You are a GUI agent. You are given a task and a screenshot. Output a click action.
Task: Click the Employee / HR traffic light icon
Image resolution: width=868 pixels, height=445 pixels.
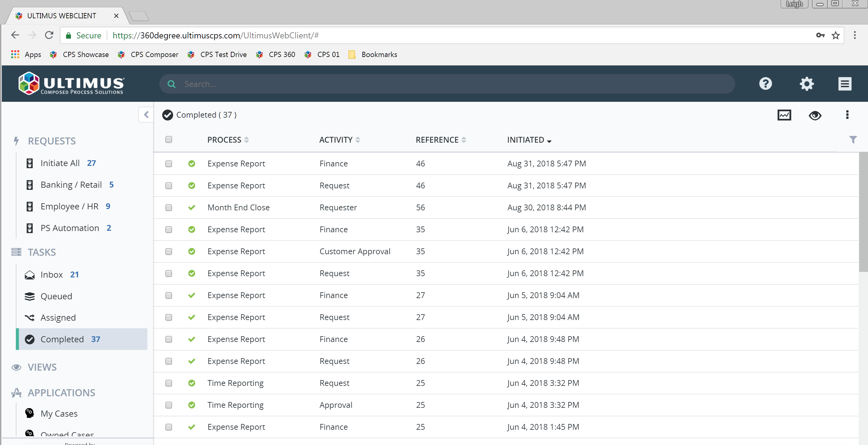click(x=30, y=206)
